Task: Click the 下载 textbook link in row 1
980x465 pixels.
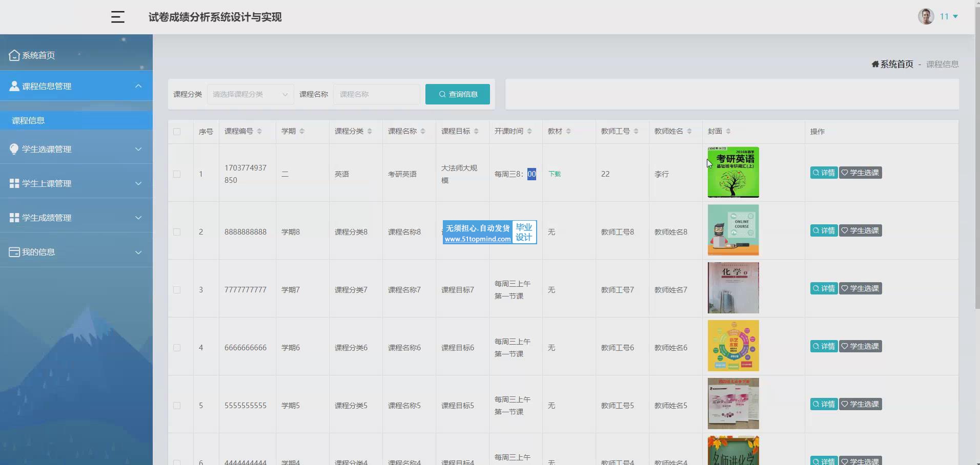Action: click(555, 174)
